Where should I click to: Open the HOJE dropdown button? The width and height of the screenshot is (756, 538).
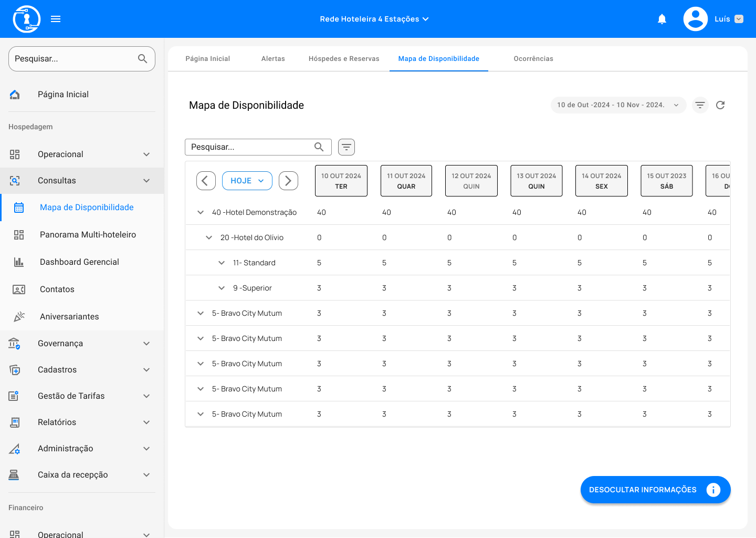click(247, 181)
